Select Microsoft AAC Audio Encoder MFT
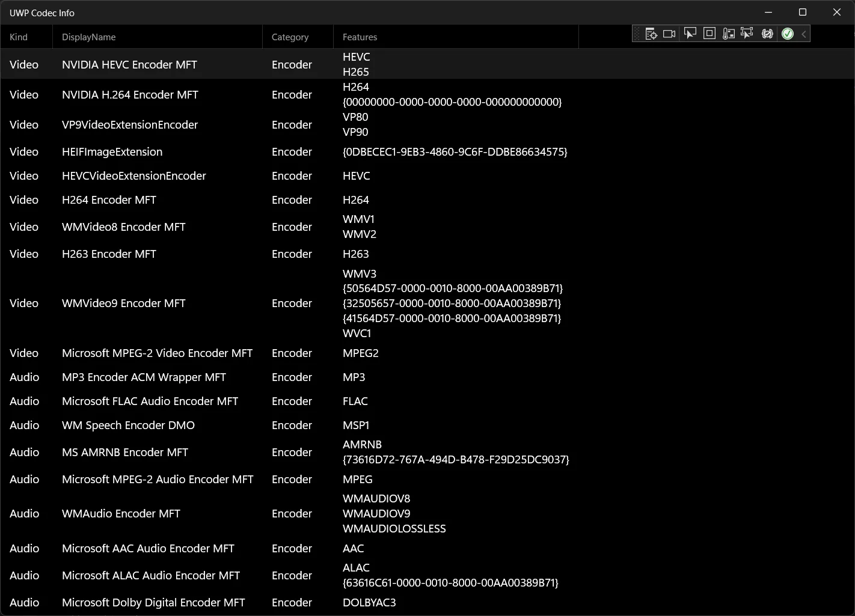The height and width of the screenshot is (616, 855). [x=148, y=548]
